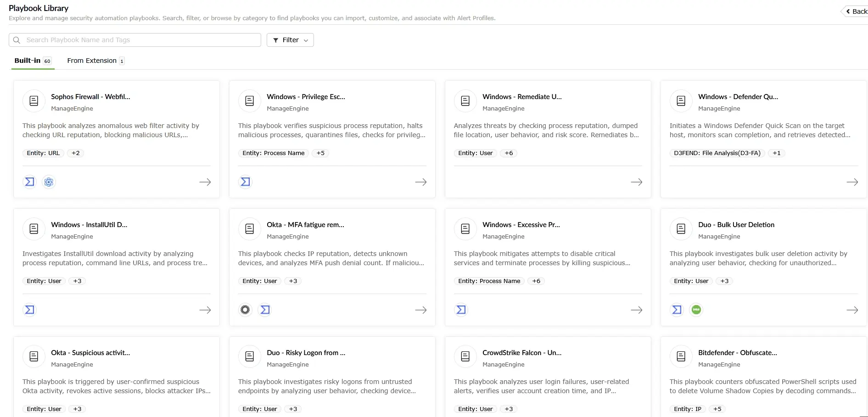Image resolution: width=868 pixels, height=417 pixels.
Task: Expand the +5 tags on Windows - Privilege Esc card
Action: point(320,153)
